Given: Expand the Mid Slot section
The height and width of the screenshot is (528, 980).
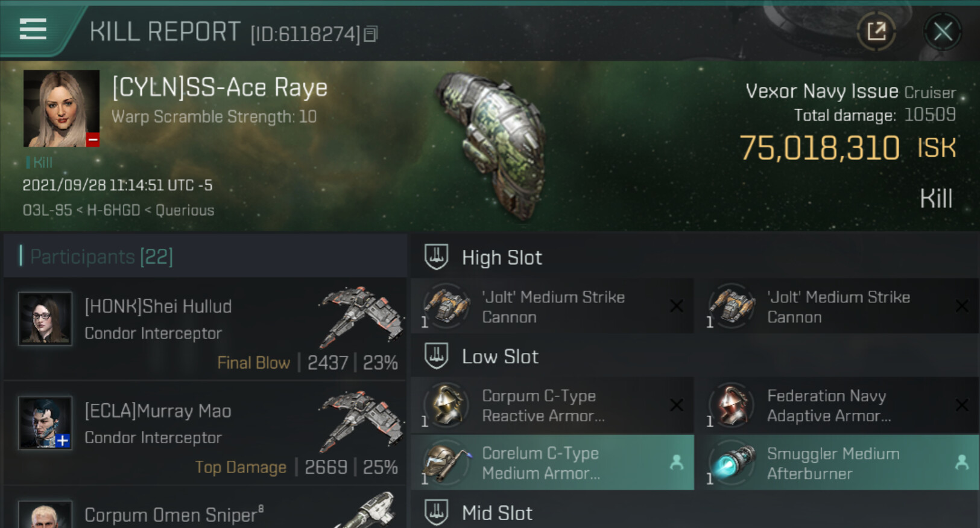Looking at the screenshot, I should pyautogui.click(x=496, y=513).
